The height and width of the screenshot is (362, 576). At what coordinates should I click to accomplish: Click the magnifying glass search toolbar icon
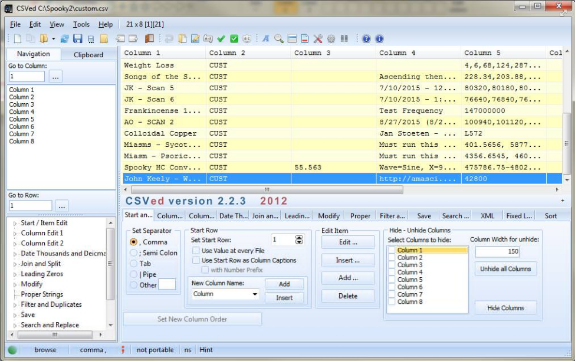(278, 39)
